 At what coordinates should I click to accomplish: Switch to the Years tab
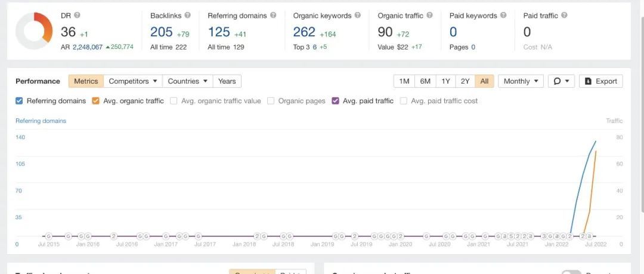point(227,81)
